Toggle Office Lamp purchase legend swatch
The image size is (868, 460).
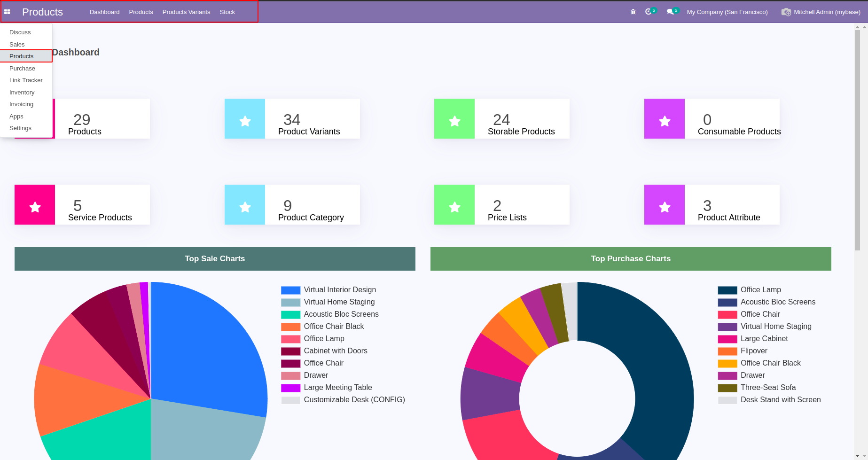point(727,290)
